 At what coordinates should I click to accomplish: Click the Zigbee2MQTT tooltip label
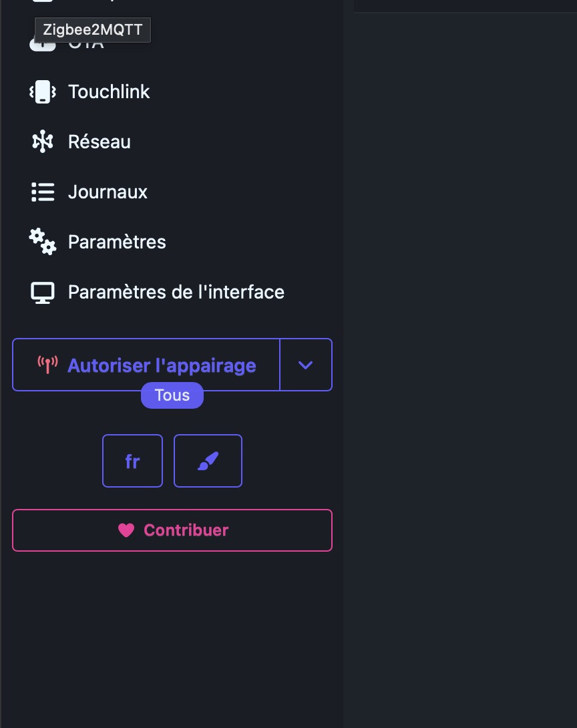tap(93, 30)
